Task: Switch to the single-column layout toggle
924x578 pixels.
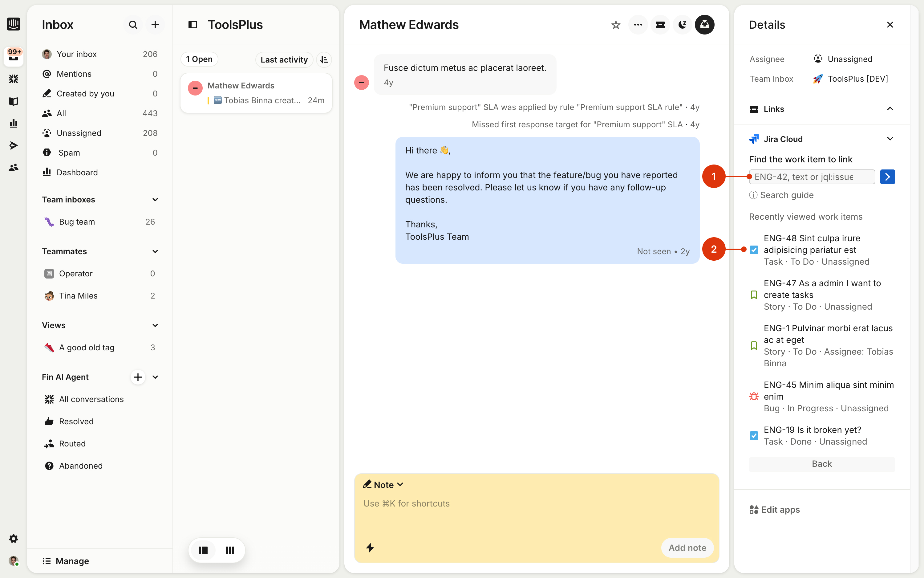Action: pyautogui.click(x=203, y=550)
